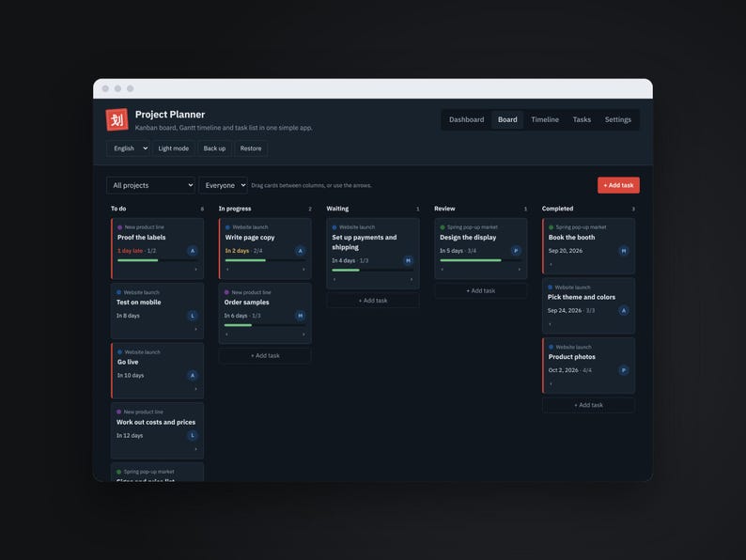Viewport: 746px width, 560px height.
Task: Click right arrow on Work out costs card
Action: point(195,449)
